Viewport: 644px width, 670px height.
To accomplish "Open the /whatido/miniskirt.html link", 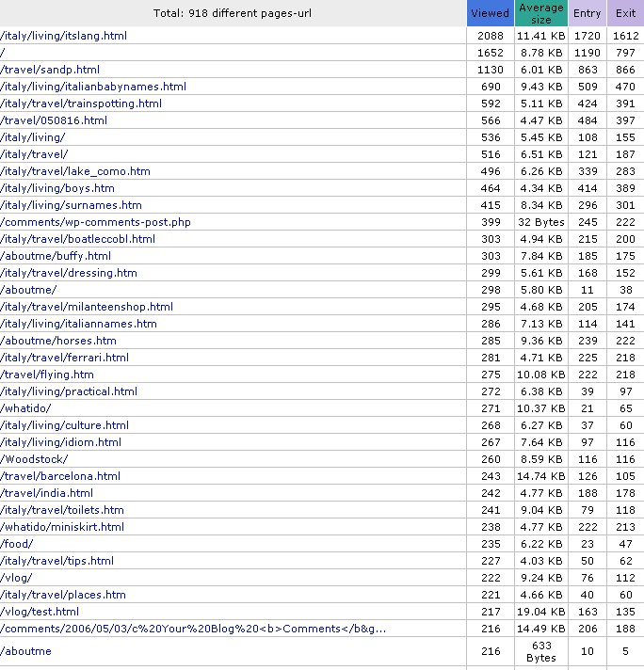I will point(62,527).
